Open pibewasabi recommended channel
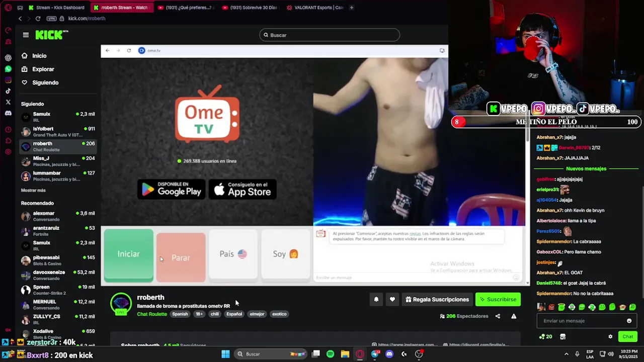This screenshot has width=644, height=362. [x=58, y=260]
